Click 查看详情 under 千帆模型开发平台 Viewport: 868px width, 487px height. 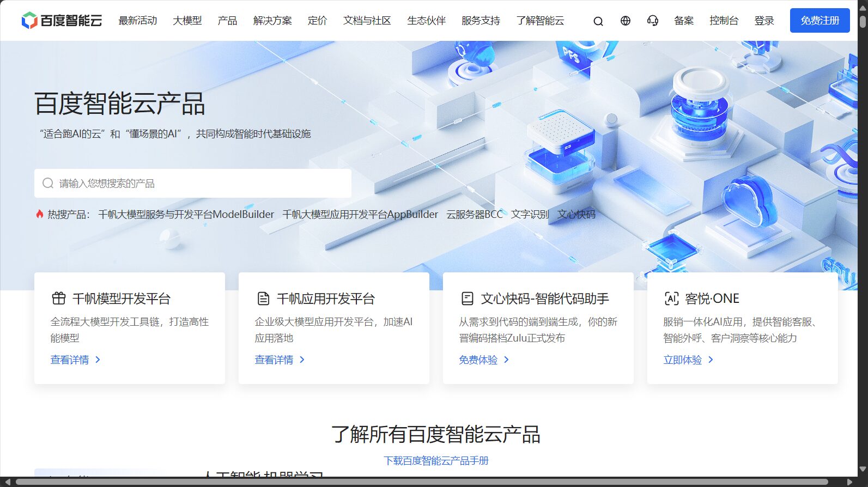click(x=75, y=360)
